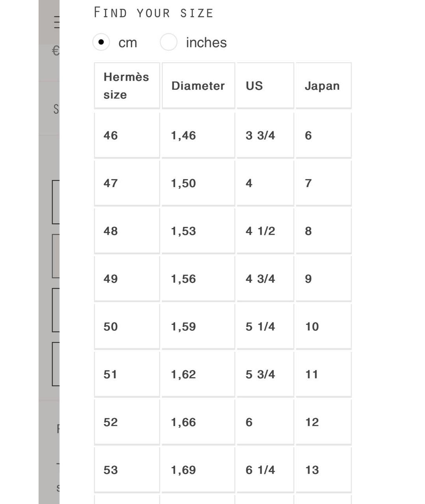Image resolution: width=425 pixels, height=504 pixels.
Task: Click the Find your size heading
Action: coord(153,13)
